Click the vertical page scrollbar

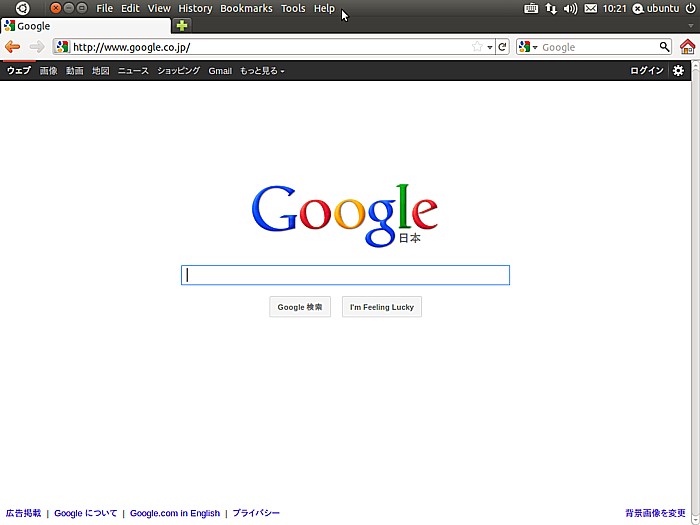696,292
